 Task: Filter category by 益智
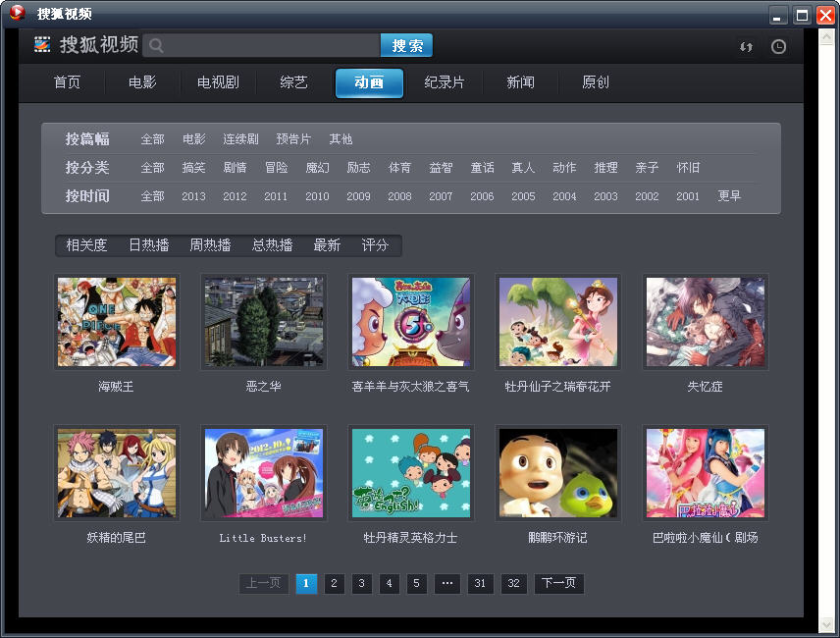441,168
